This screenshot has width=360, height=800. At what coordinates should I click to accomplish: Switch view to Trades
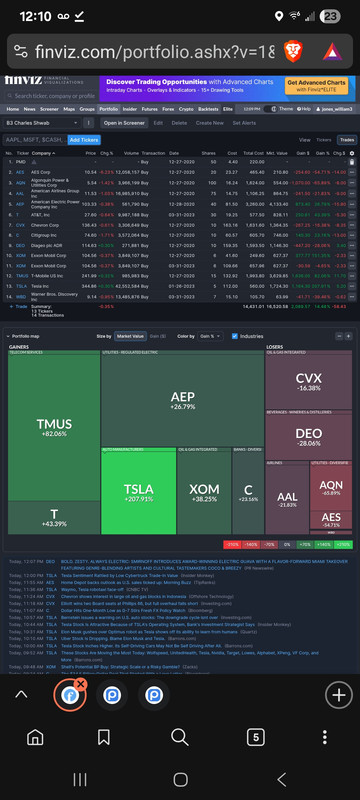pyautogui.click(x=347, y=140)
